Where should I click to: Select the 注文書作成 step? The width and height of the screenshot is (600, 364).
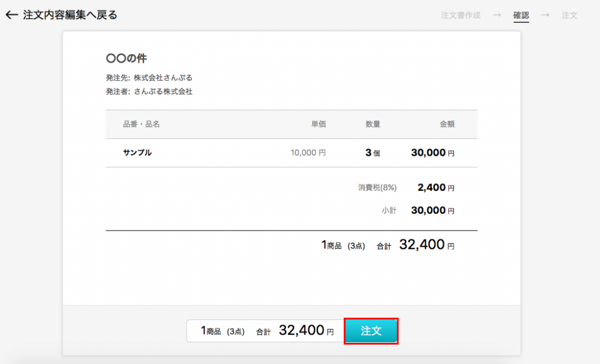pos(461,15)
